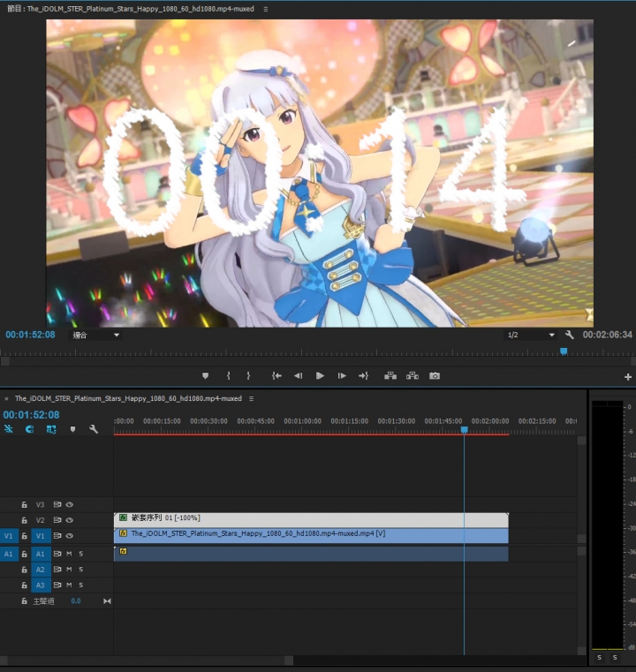The image size is (636, 672).
Task: Click the Extract button
Action: 413,376
